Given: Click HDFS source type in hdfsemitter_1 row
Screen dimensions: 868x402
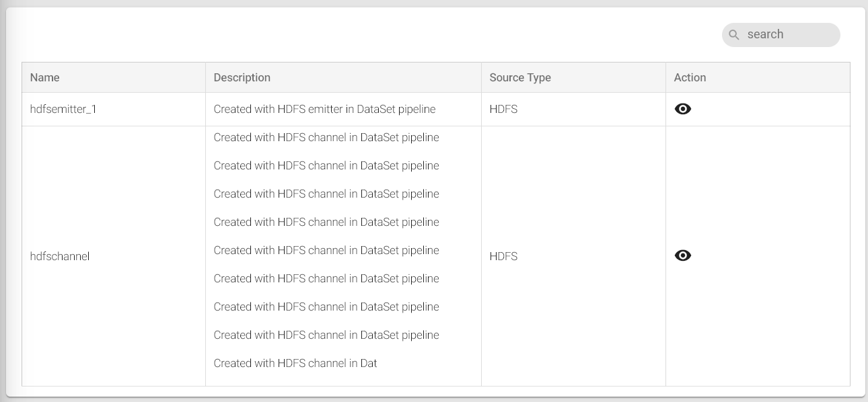Looking at the screenshot, I should tap(503, 109).
